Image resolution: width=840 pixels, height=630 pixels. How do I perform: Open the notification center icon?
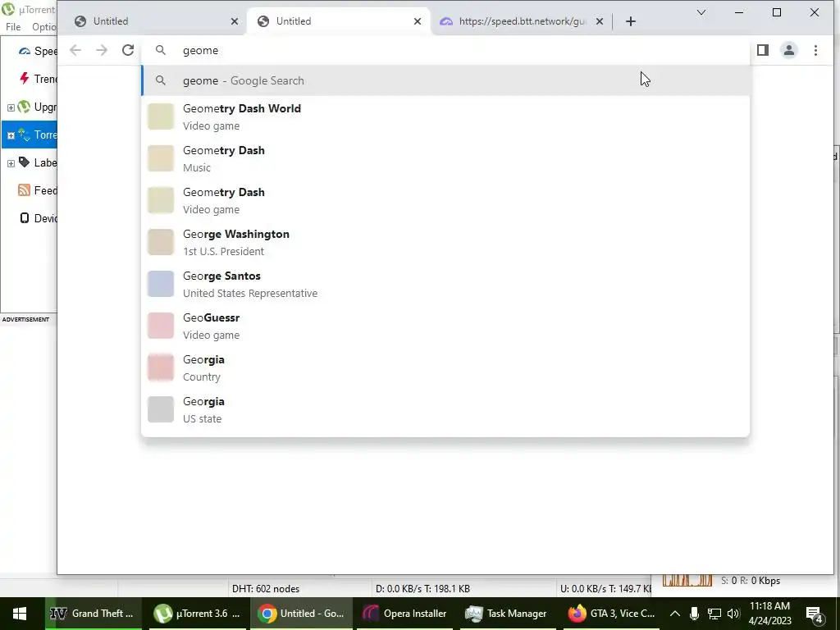[x=815, y=615]
